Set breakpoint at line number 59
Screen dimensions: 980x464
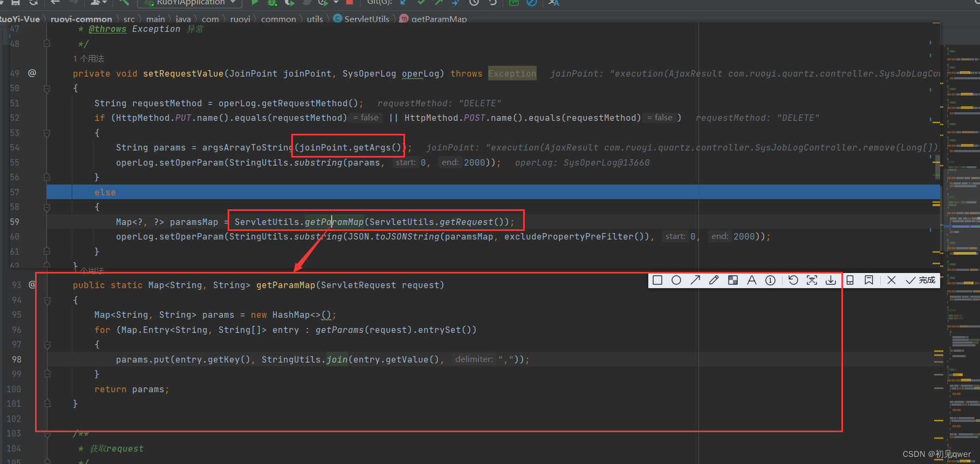pyautogui.click(x=14, y=222)
